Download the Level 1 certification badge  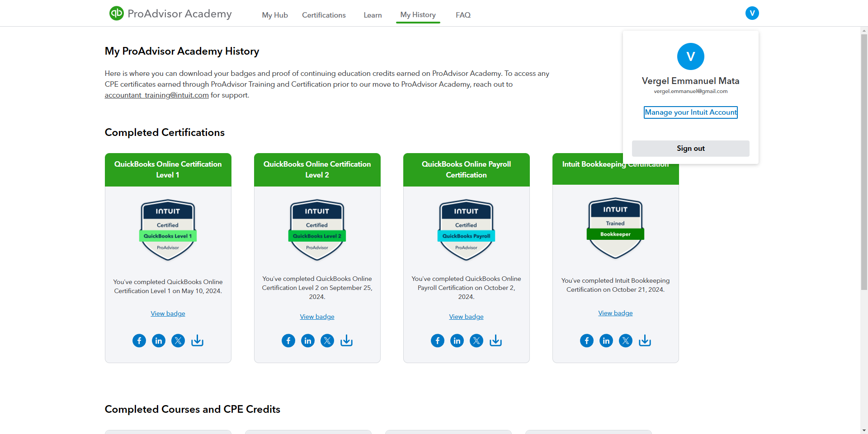198,341
